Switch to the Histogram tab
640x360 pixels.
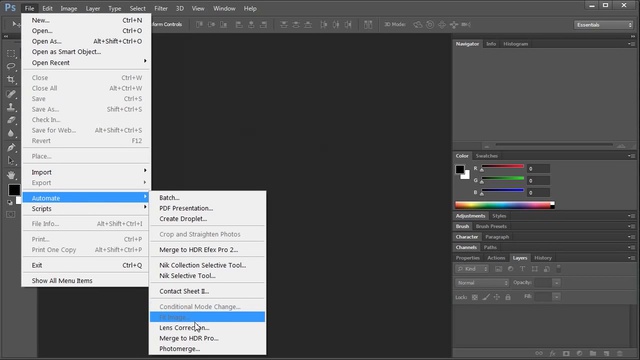click(516, 44)
